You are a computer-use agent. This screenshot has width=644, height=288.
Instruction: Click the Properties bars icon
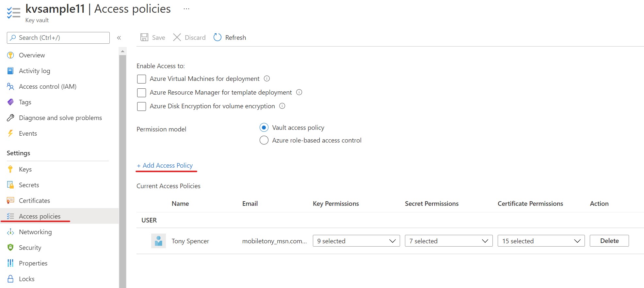click(x=10, y=263)
